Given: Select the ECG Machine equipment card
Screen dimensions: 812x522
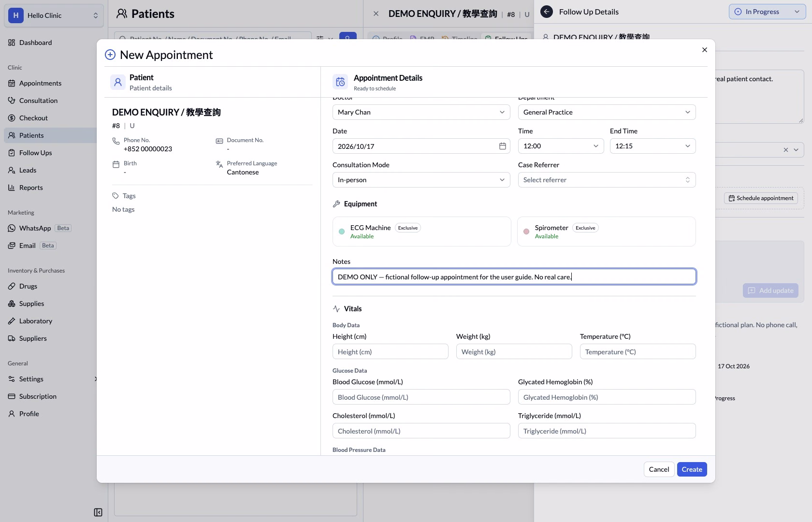Looking at the screenshot, I should pos(421,232).
